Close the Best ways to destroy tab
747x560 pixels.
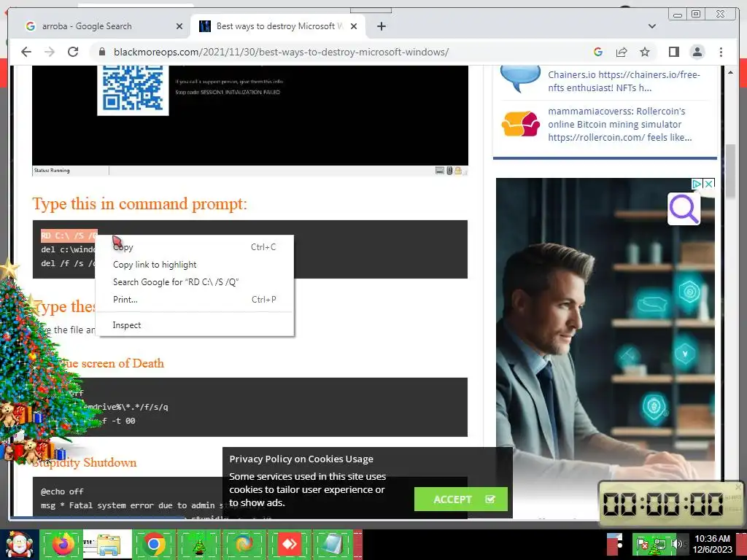[x=354, y=26]
